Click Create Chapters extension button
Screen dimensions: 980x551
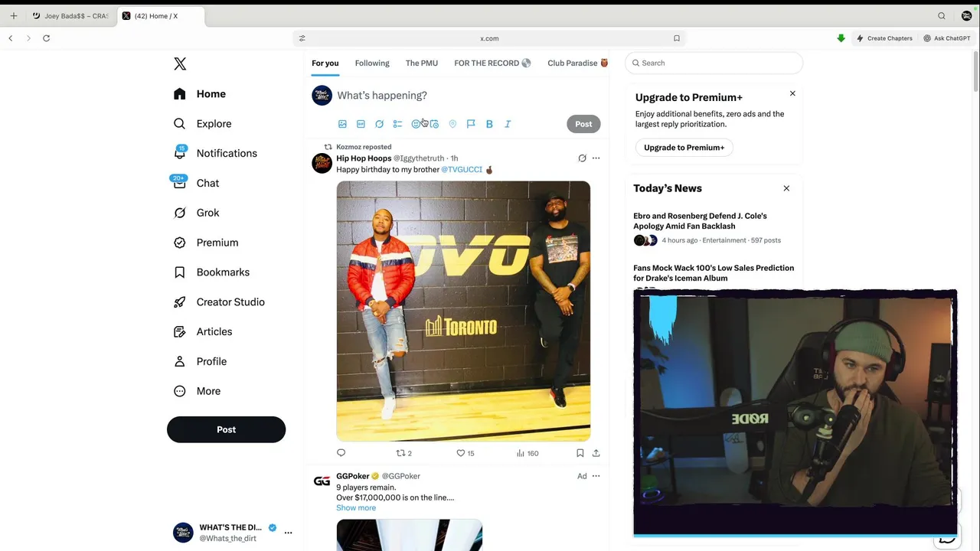(884, 38)
